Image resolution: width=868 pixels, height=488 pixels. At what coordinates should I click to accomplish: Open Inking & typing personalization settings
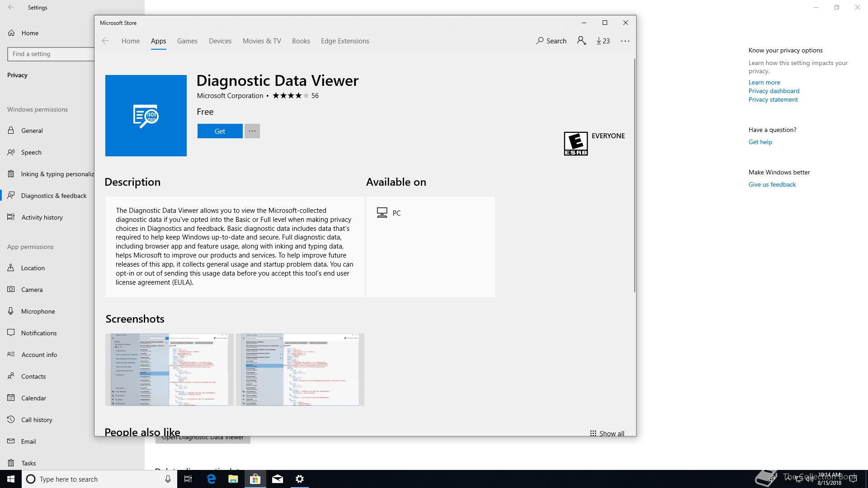(x=47, y=174)
